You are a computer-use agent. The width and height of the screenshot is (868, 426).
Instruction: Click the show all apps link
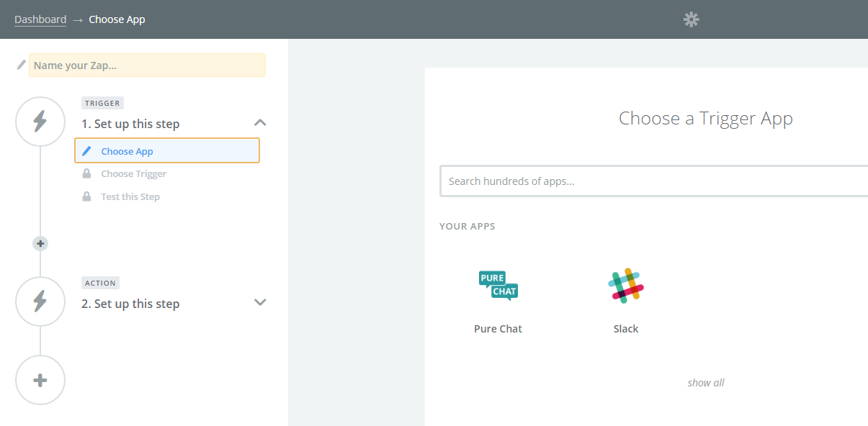point(706,383)
